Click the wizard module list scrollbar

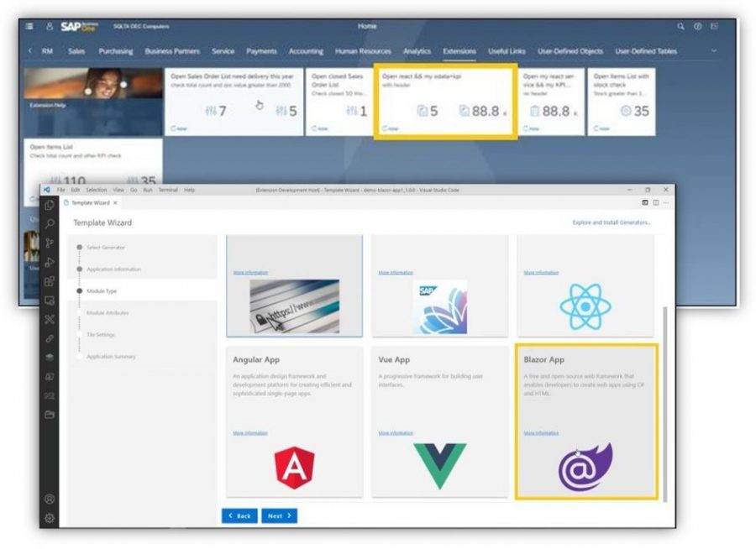pos(665,404)
